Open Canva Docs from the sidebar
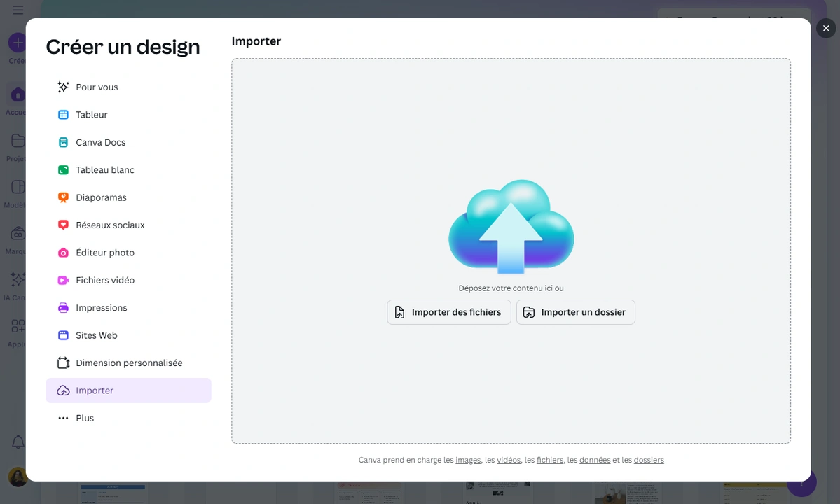Screen dimensions: 840x504 (x=100, y=142)
